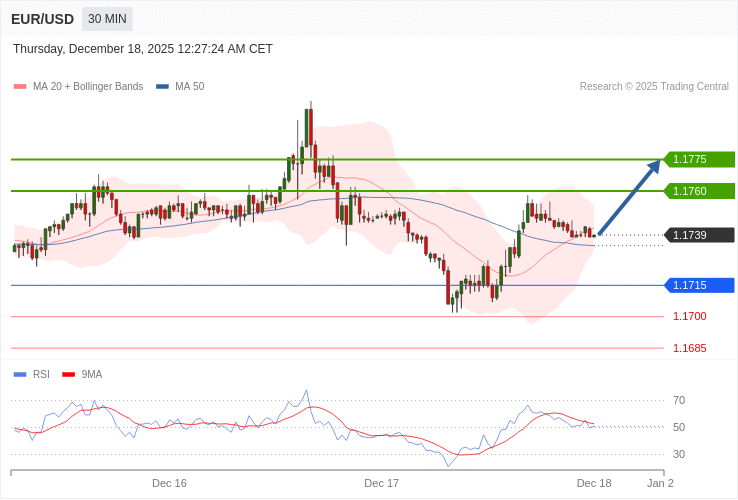Image resolution: width=738 pixels, height=500 pixels.
Task: Click the 1.1700 support level label
Action: (689, 316)
